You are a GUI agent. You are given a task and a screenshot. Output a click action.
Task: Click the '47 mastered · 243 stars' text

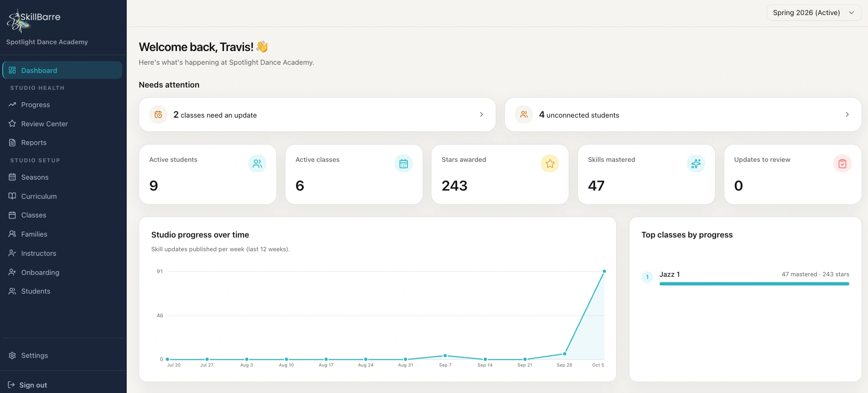[x=816, y=274]
